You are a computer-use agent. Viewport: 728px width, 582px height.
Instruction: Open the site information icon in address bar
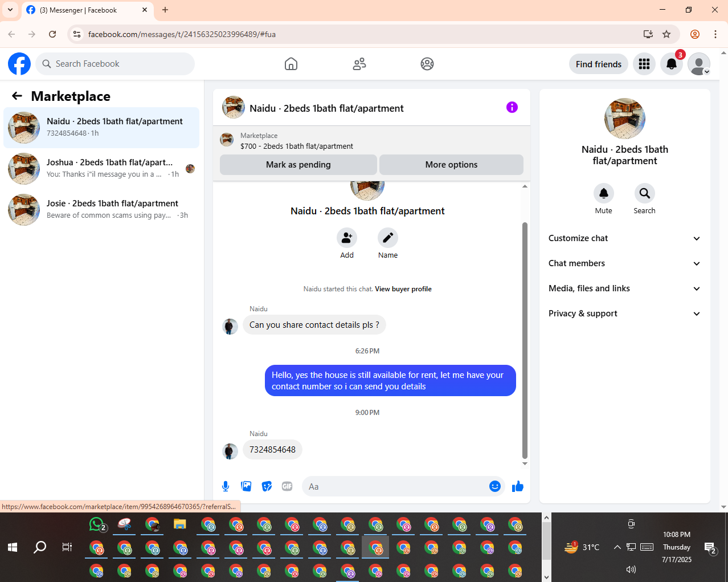click(x=77, y=34)
